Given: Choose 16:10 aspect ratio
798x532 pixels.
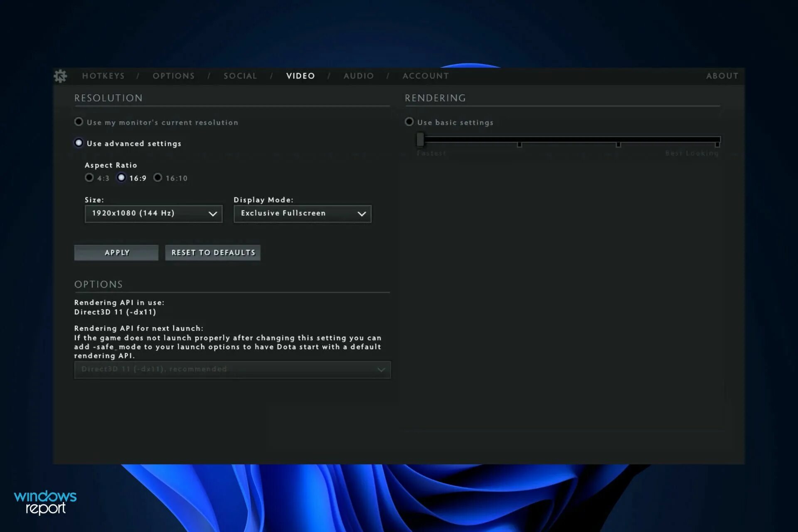Looking at the screenshot, I should pos(158,177).
